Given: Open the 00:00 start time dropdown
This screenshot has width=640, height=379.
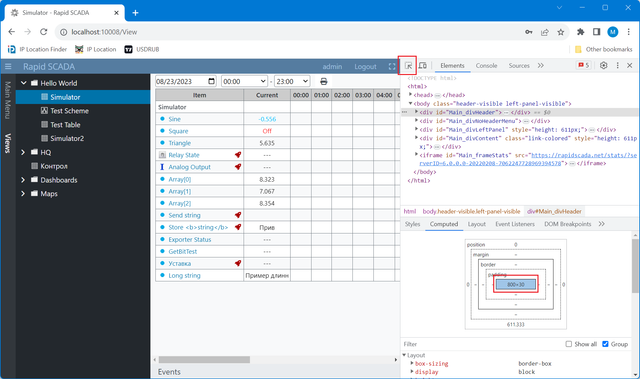Looking at the screenshot, I should (244, 81).
